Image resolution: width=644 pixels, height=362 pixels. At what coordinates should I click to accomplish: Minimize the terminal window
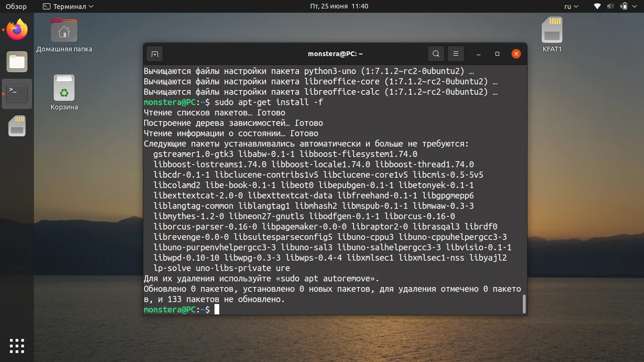(479, 54)
